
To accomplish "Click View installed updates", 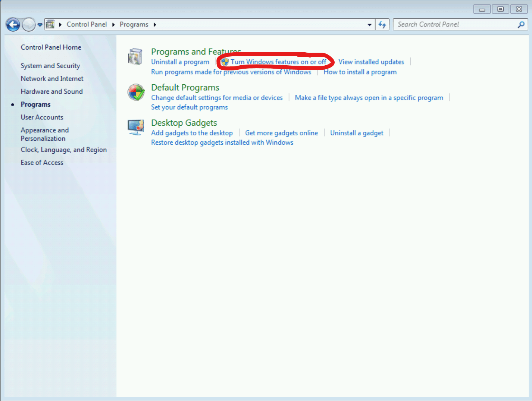I will tap(371, 62).
